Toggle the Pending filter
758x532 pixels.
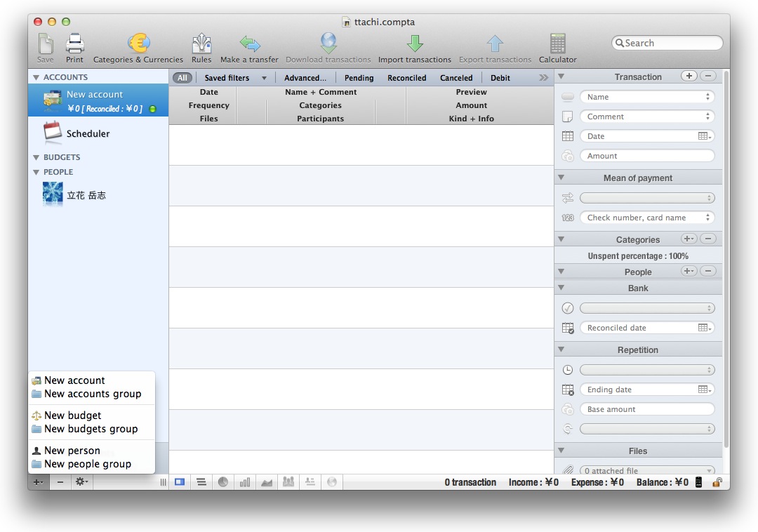(359, 78)
